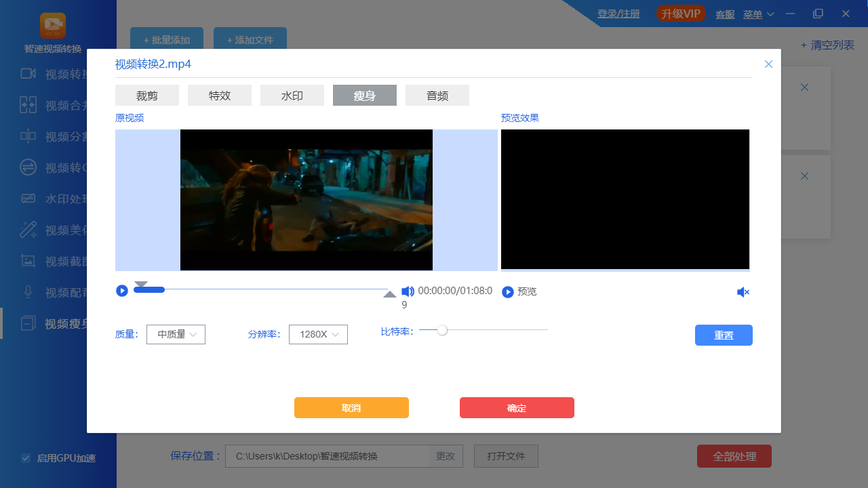Click the volume speaker icon near the timestamp
868x488 pixels.
tap(408, 291)
